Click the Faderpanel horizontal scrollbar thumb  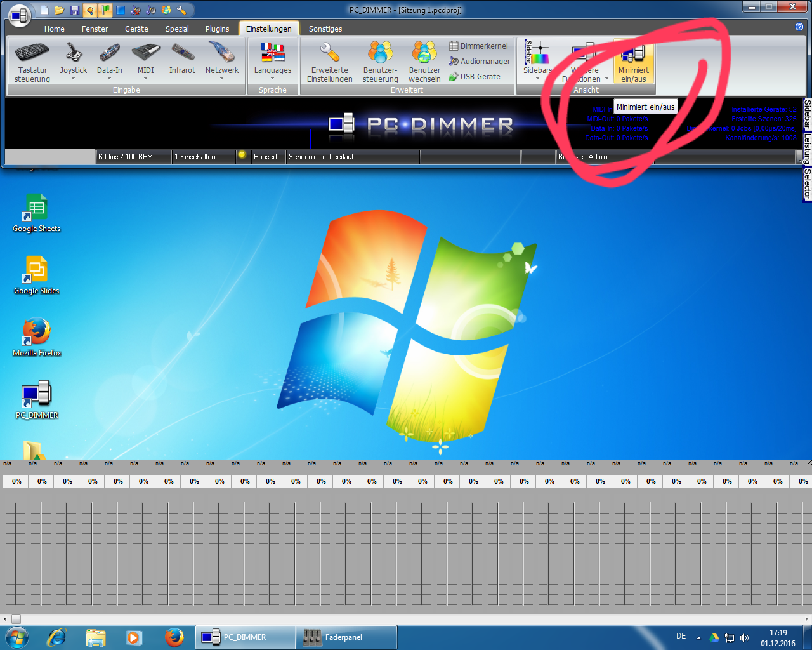[16, 619]
